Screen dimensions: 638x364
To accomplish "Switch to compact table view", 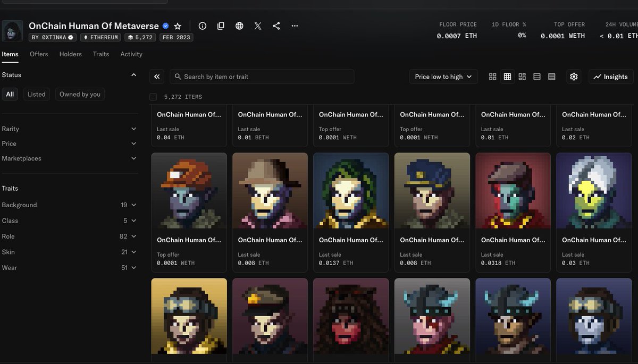I will pyautogui.click(x=552, y=77).
